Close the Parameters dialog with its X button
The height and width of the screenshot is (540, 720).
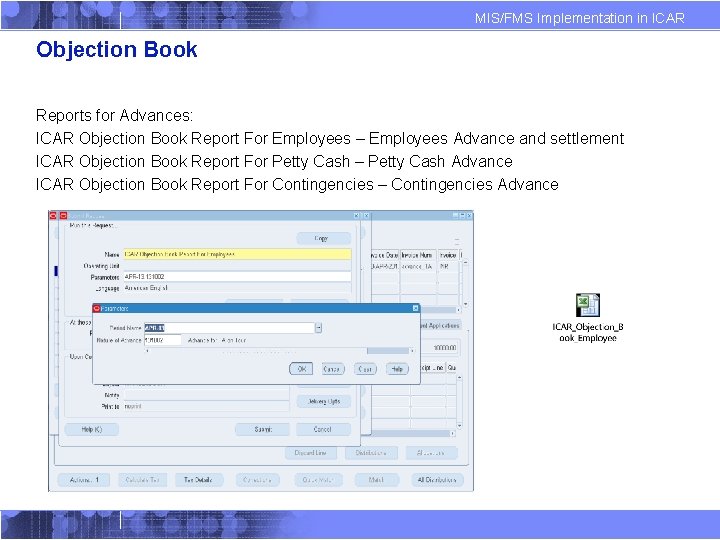pyautogui.click(x=416, y=308)
